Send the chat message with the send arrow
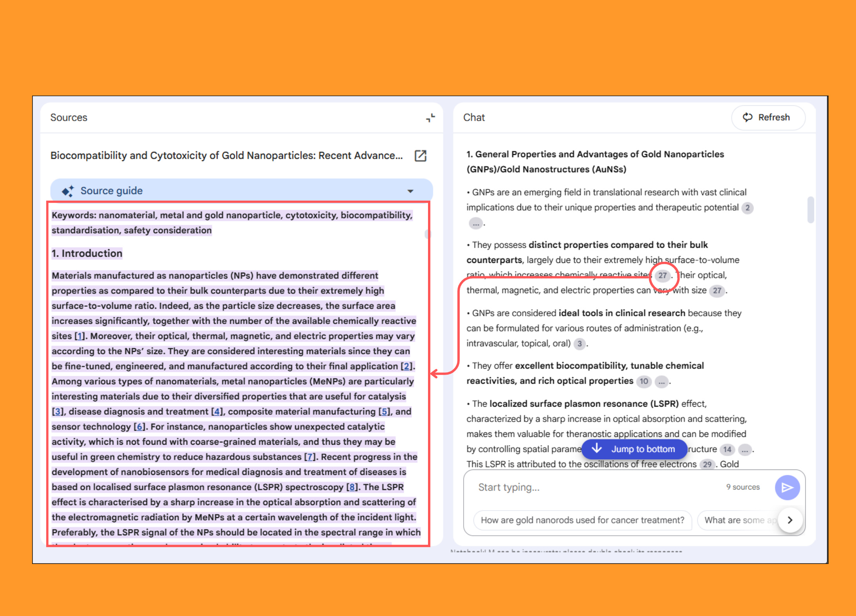 click(787, 487)
